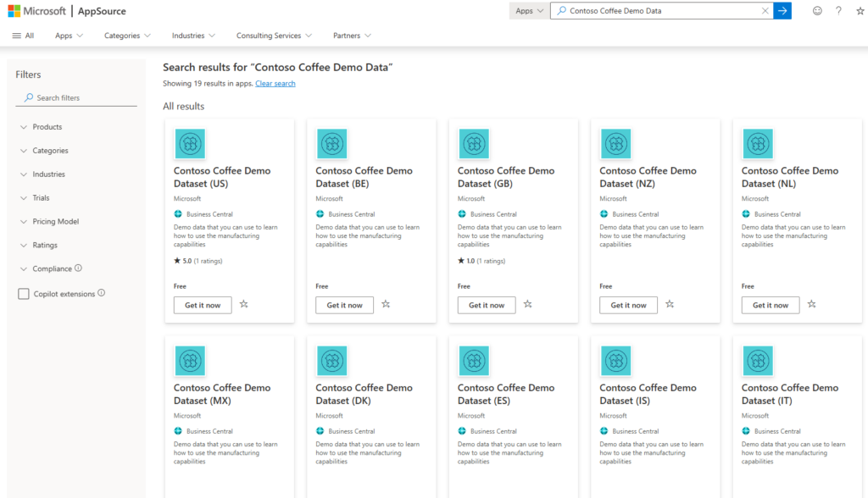Enable the Copilot extensions checkbox
This screenshot has height=498, width=868.
tap(23, 294)
